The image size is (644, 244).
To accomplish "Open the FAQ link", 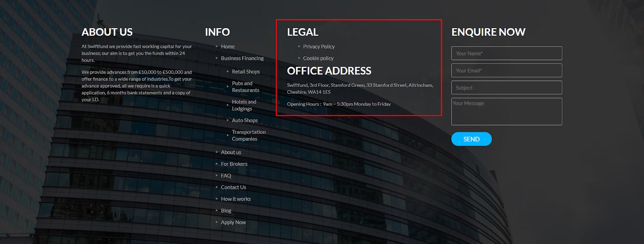I will pyautogui.click(x=226, y=176).
